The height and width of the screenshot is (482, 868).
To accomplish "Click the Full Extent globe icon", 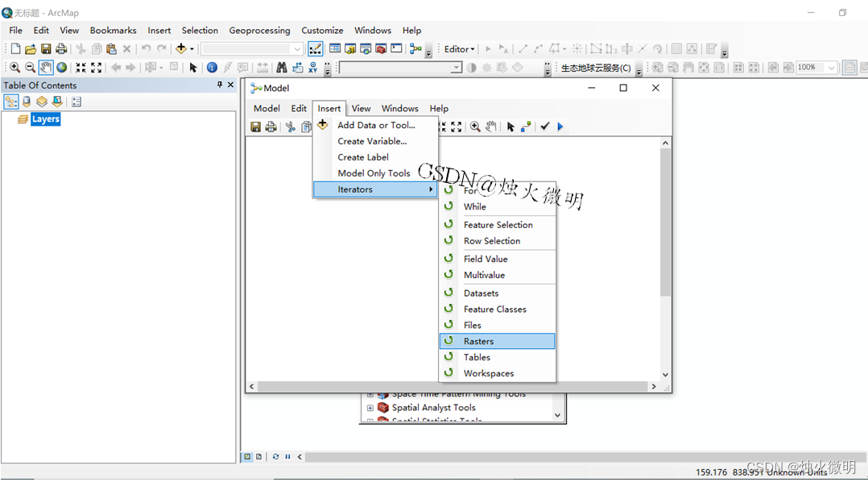I will 61,68.
